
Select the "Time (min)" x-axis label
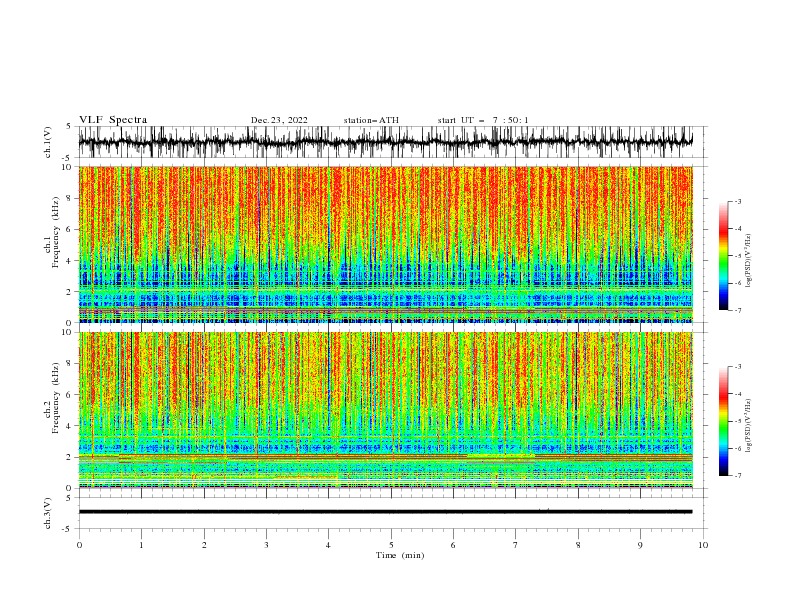400,555
